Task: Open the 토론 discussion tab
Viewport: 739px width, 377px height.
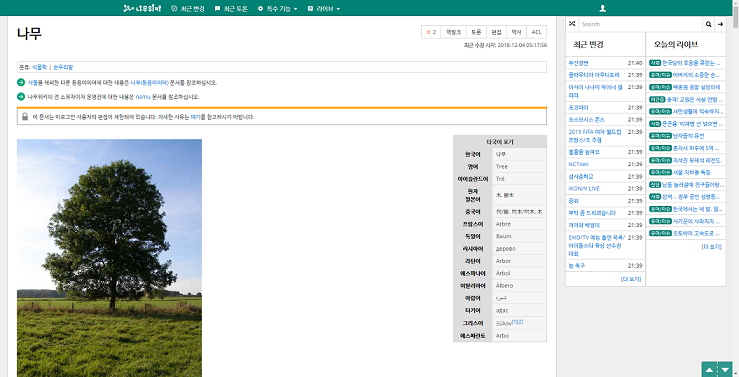Action: (476, 32)
